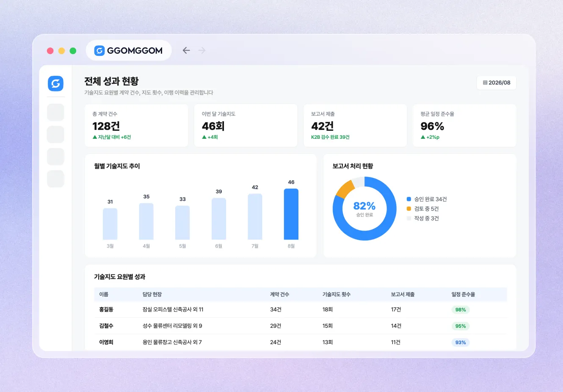Click the 93% compliance badge
This screenshot has width=563, height=392.
461,342
